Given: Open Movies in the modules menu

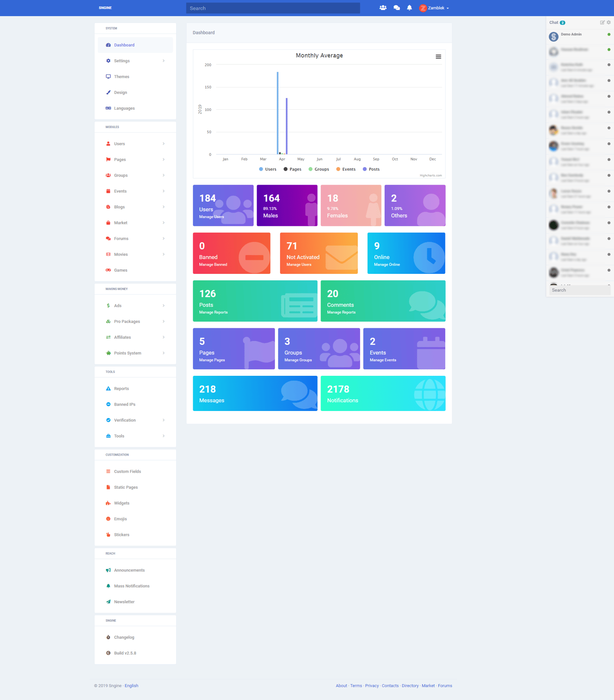Looking at the screenshot, I should click(135, 255).
